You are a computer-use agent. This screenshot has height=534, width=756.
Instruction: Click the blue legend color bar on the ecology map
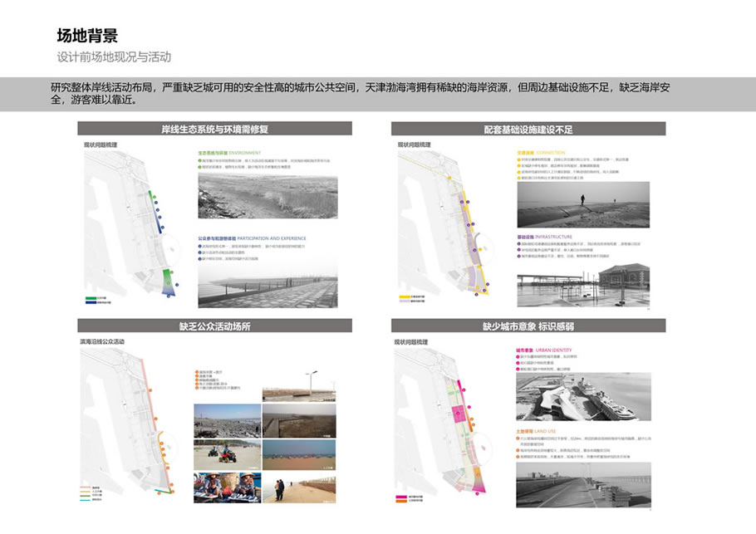click(x=90, y=304)
